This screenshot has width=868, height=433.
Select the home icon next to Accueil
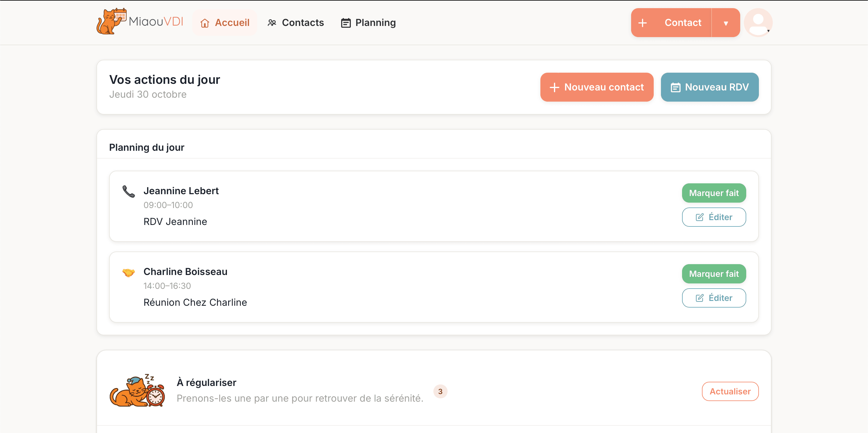pyautogui.click(x=205, y=23)
